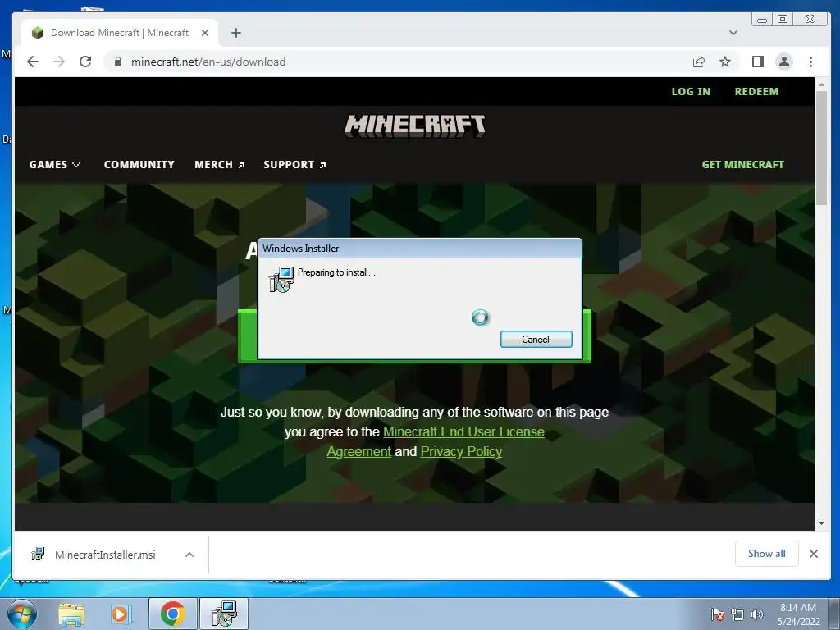The width and height of the screenshot is (840, 630).
Task: Click the Preparing to install... text
Action: [x=336, y=272]
